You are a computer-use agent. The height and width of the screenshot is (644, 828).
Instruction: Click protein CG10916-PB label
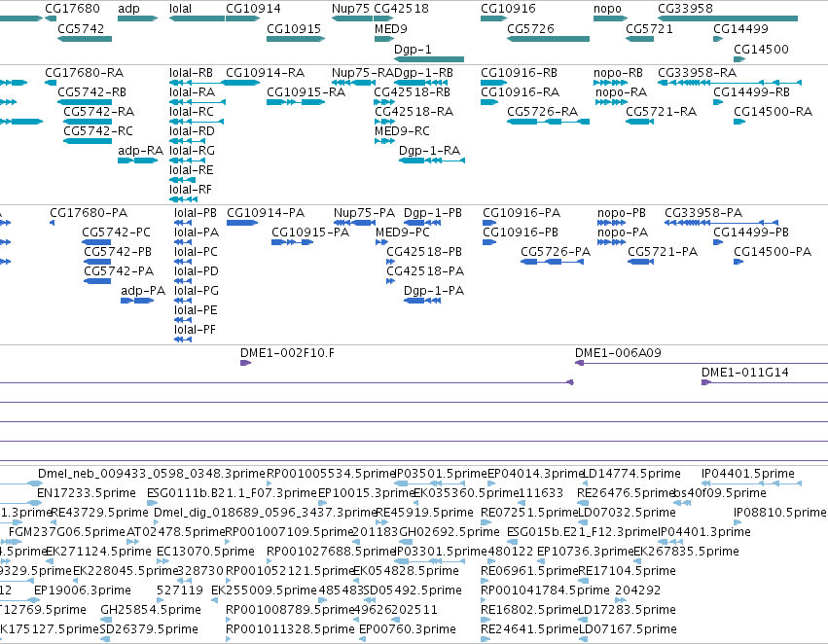[522, 233]
